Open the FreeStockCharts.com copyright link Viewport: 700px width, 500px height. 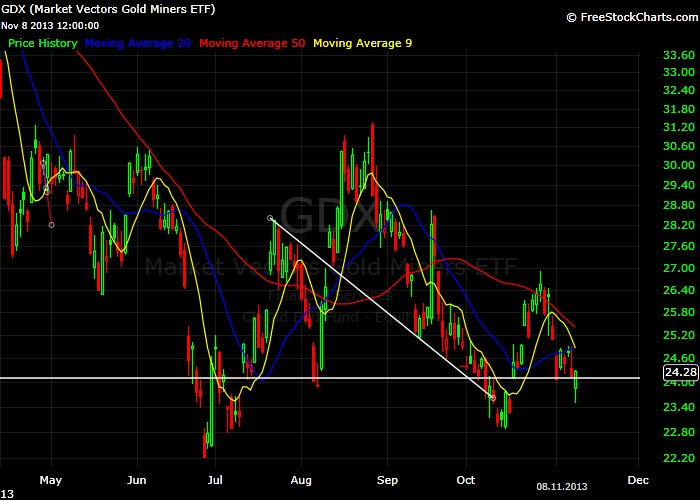(x=633, y=17)
